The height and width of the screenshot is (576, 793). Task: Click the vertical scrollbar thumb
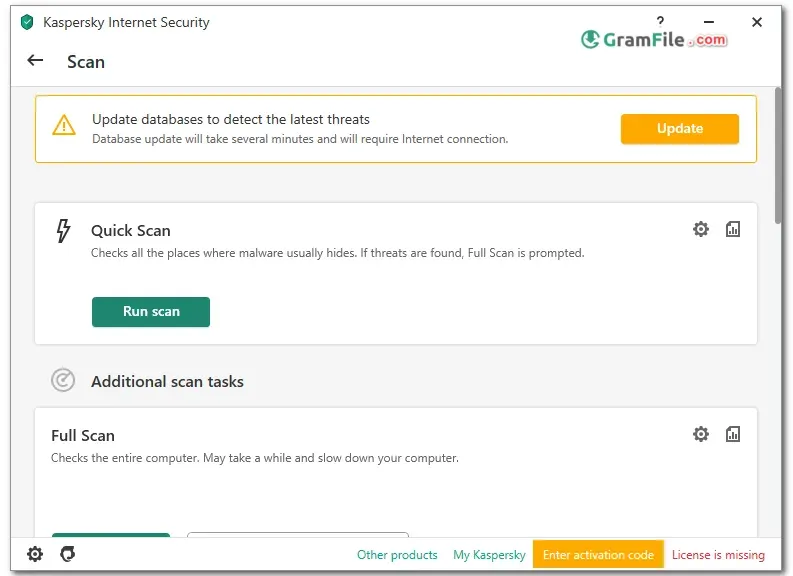[x=778, y=155]
